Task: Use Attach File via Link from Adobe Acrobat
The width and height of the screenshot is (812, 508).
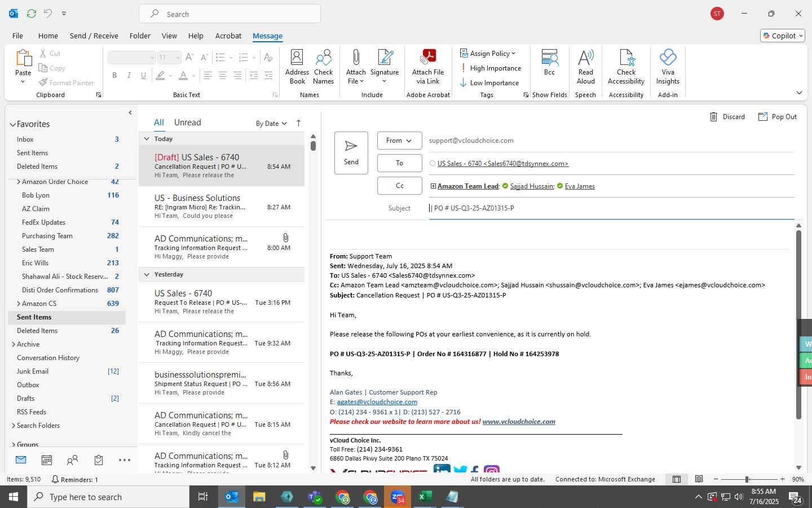Action: 428,67
